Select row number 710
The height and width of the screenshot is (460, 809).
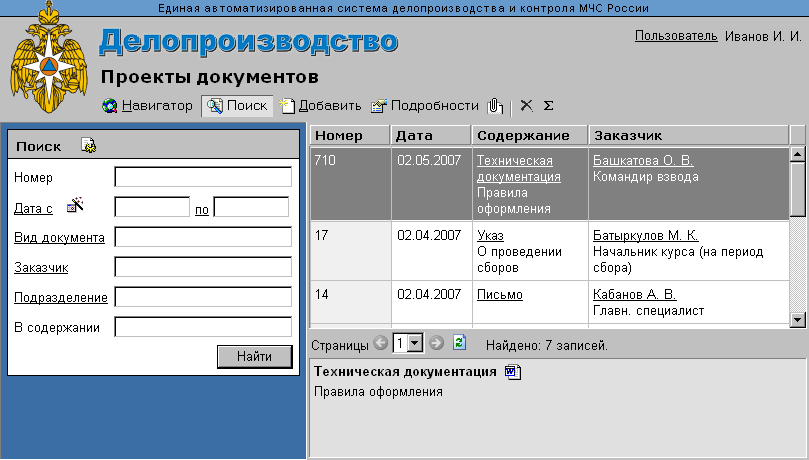click(x=325, y=160)
